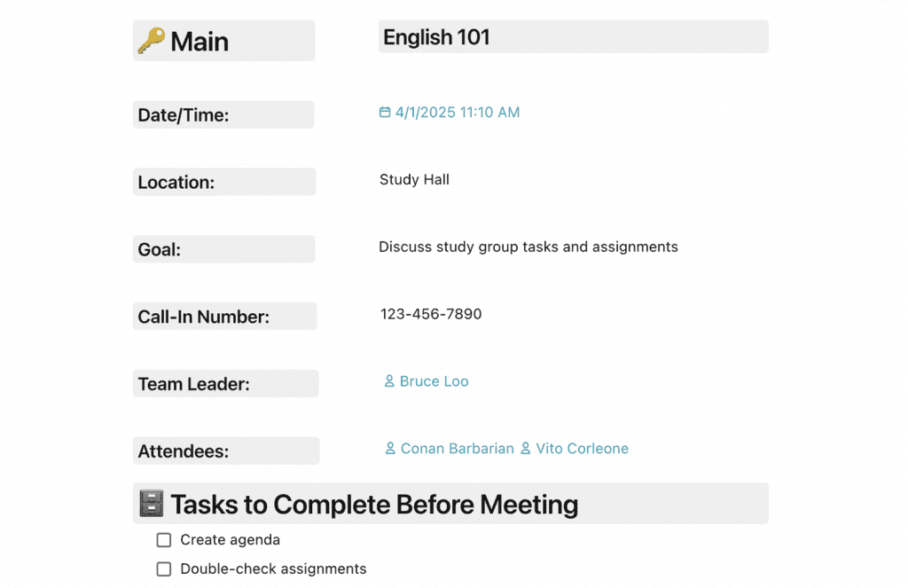Click the English 101 title field

[436, 37]
